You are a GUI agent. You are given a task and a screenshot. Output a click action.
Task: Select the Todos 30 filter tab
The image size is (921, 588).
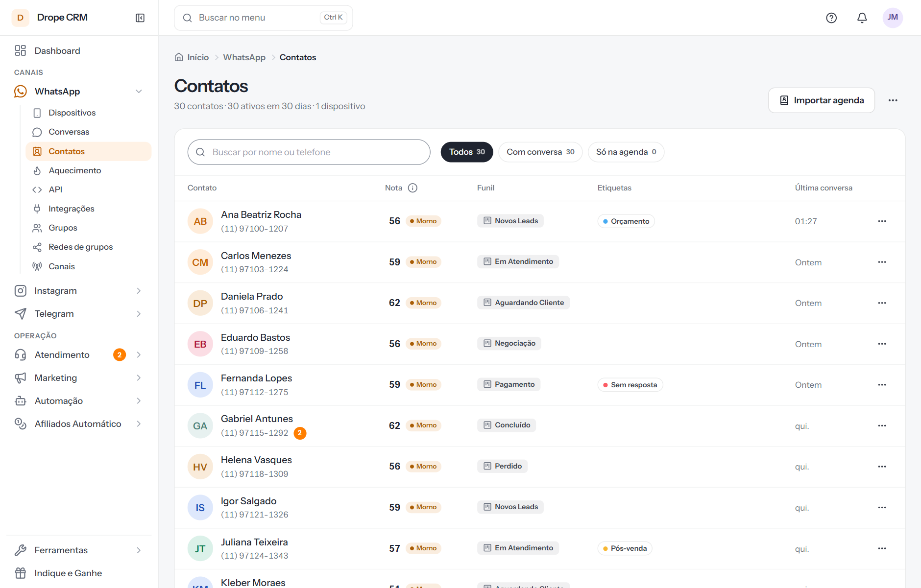coord(467,152)
